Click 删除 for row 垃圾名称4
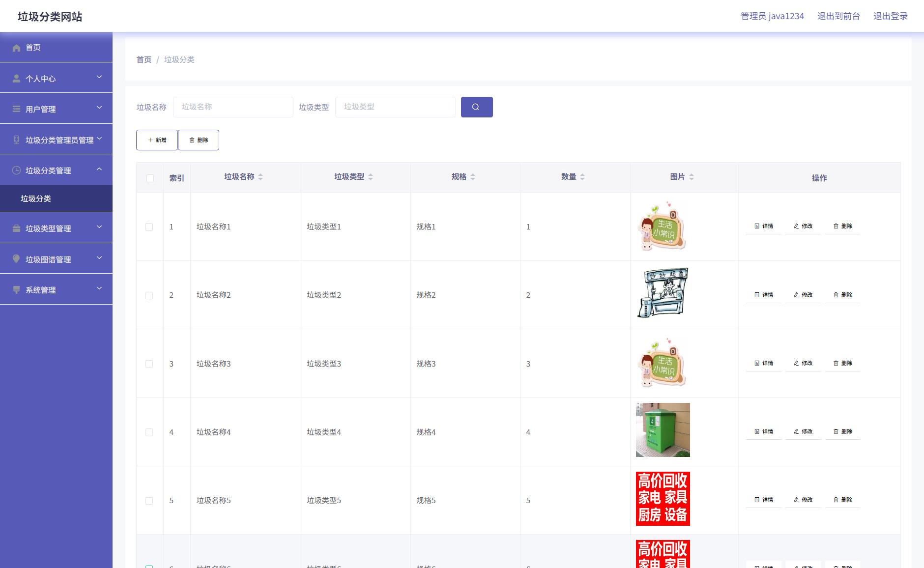Image resolution: width=924 pixels, height=568 pixels. tap(842, 432)
